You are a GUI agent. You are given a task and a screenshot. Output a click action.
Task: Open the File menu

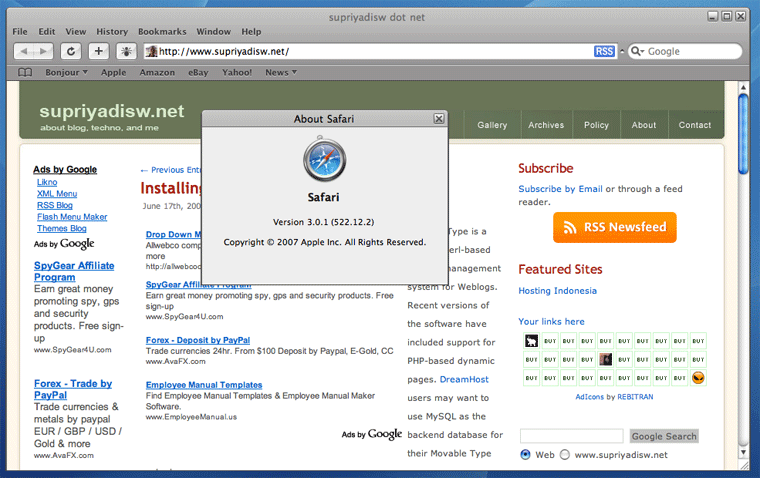click(x=20, y=32)
